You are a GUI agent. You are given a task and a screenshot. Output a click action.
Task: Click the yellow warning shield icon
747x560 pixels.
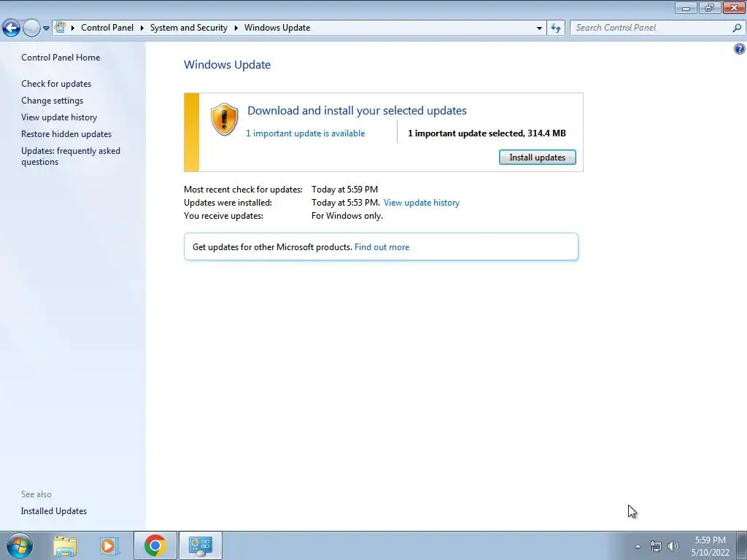tap(225, 120)
